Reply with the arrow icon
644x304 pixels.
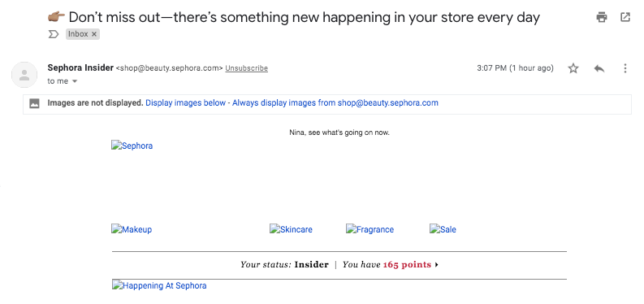(x=599, y=68)
